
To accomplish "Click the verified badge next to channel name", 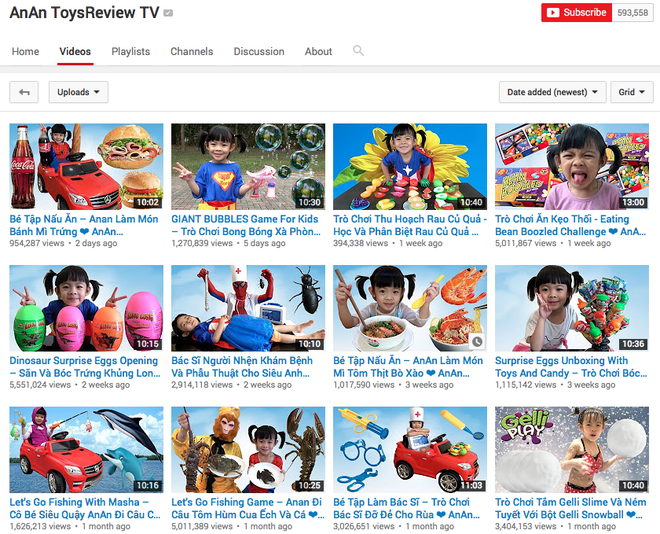I will tap(168, 13).
